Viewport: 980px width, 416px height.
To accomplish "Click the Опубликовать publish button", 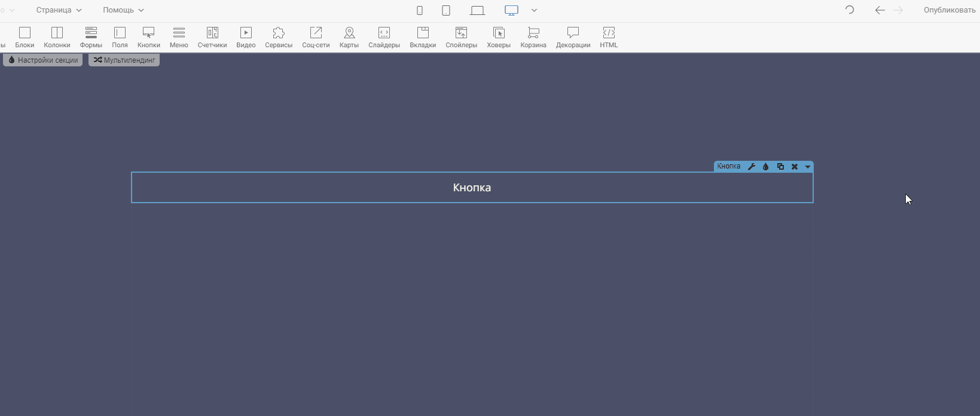I will coord(950,10).
